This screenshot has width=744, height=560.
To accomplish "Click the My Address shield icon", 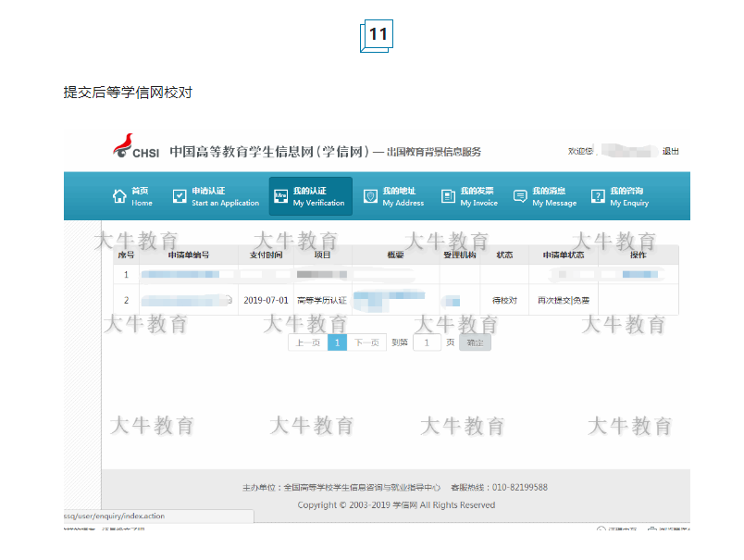I will click(x=370, y=196).
